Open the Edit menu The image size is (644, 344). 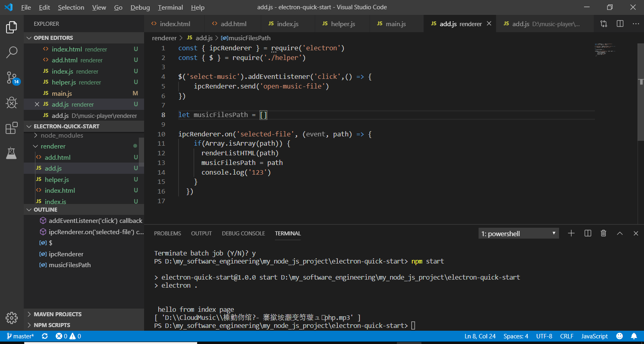tap(44, 7)
